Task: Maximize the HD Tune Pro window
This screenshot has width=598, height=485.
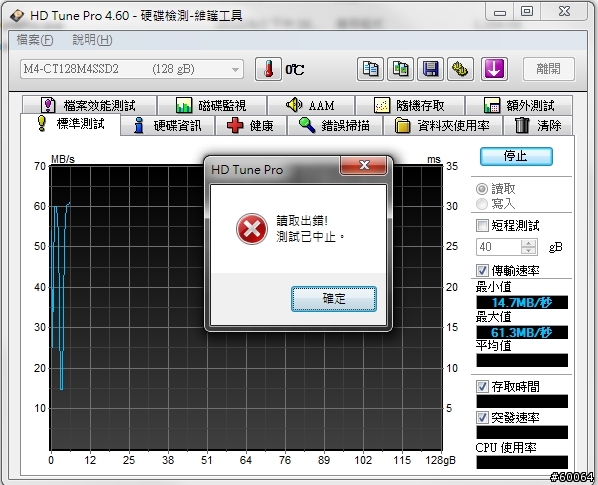Action: point(527,11)
